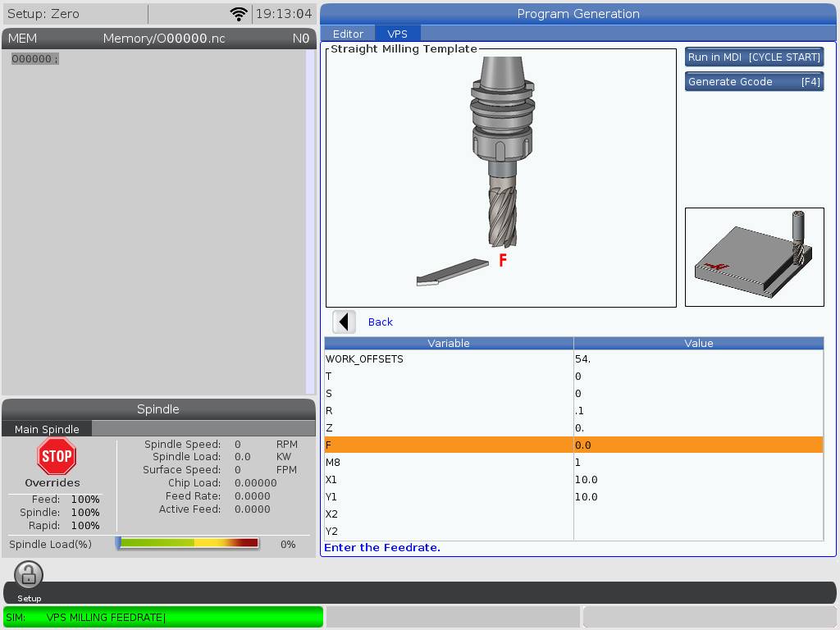
Task: Select the Y1 variable row
Action: [x=573, y=496]
